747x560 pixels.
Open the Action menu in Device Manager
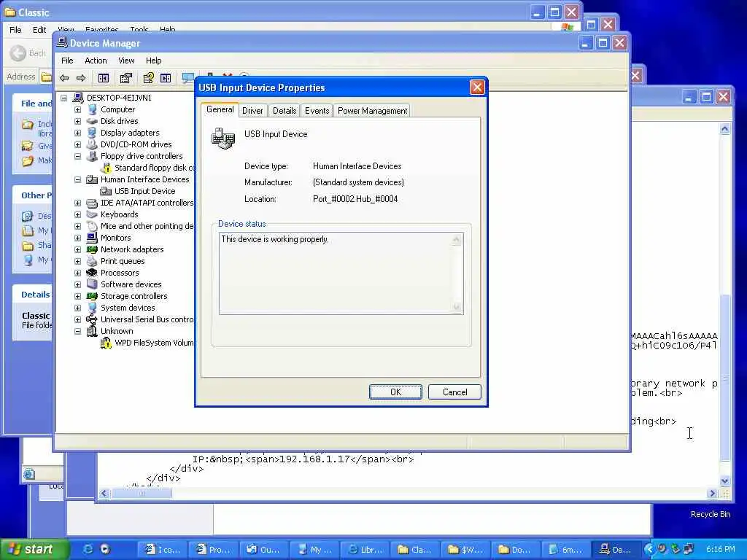[x=96, y=61]
